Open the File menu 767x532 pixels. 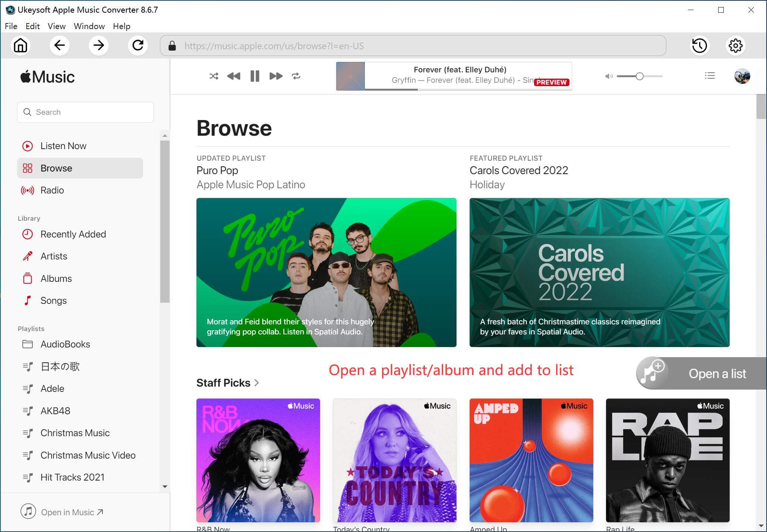[10, 26]
